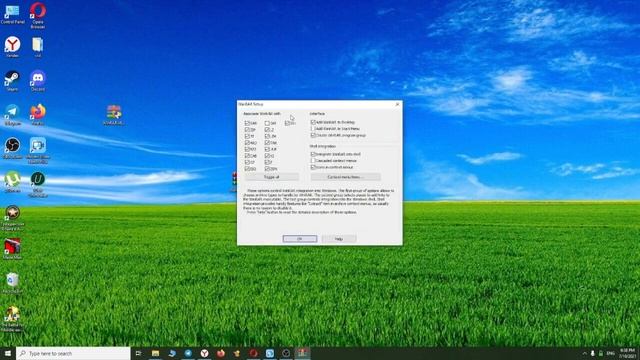Select the Recycle Bin on the desktop
This screenshot has height=360, width=640.
click(x=12, y=283)
